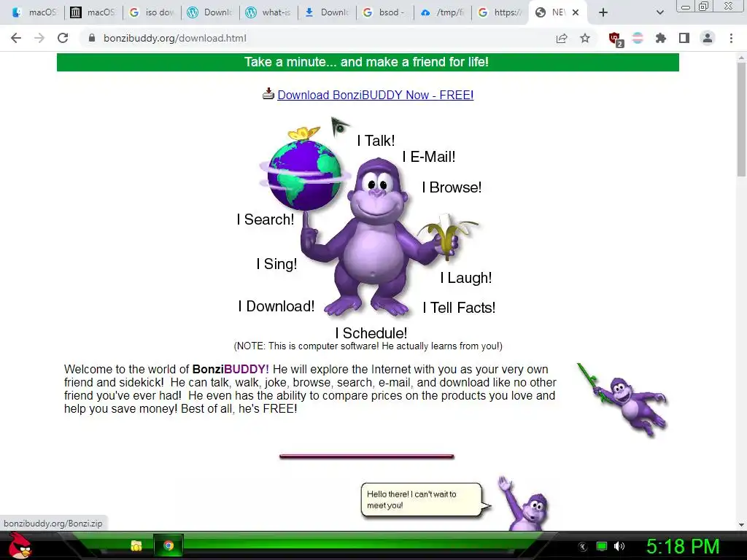Image resolution: width=747 pixels, height=560 pixels.
Task: Click the page vertical scrollbar thumb
Action: [x=741, y=119]
